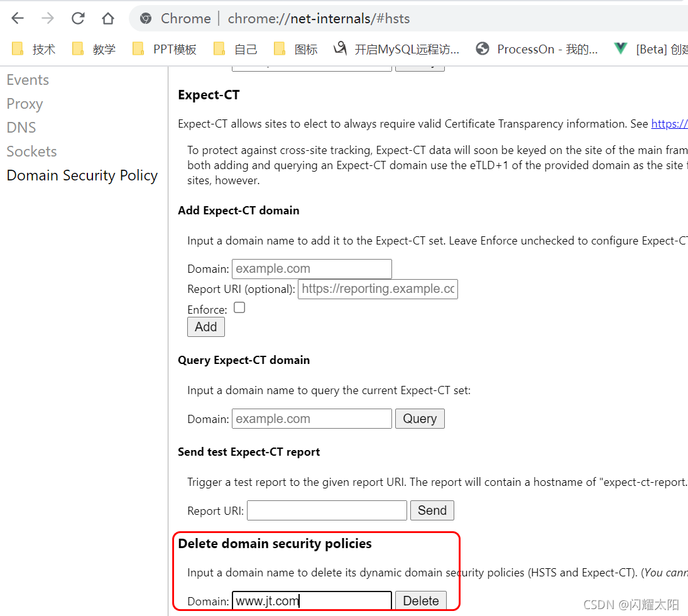
Task: Click the test report Report URI field
Action: click(x=327, y=510)
